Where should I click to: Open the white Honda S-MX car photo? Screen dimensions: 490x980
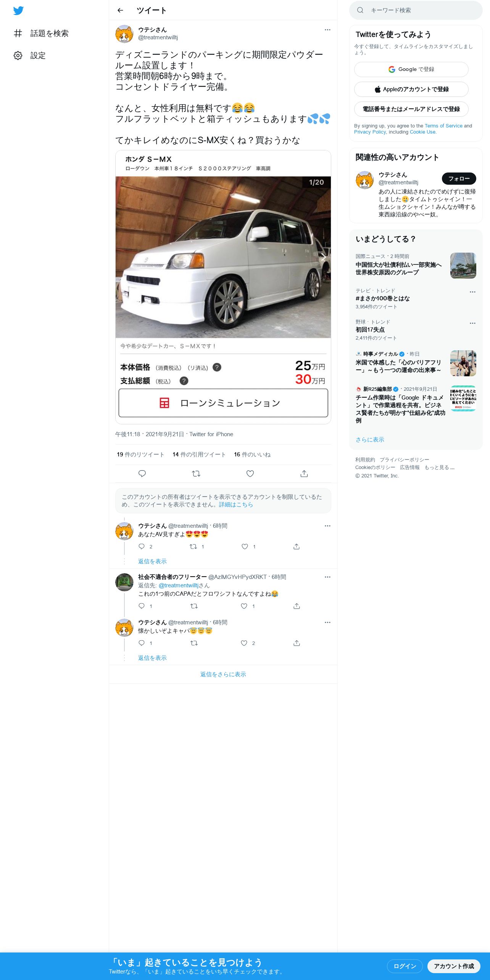pos(223,257)
